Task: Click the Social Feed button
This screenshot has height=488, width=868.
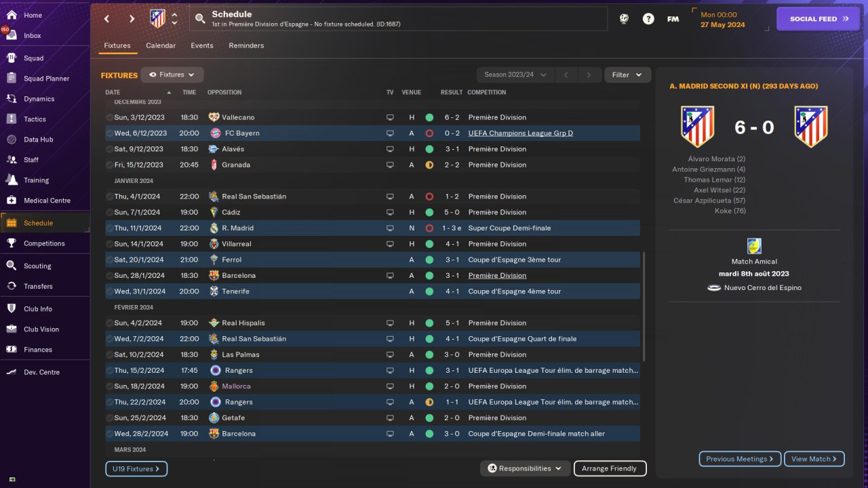Action: pos(818,19)
